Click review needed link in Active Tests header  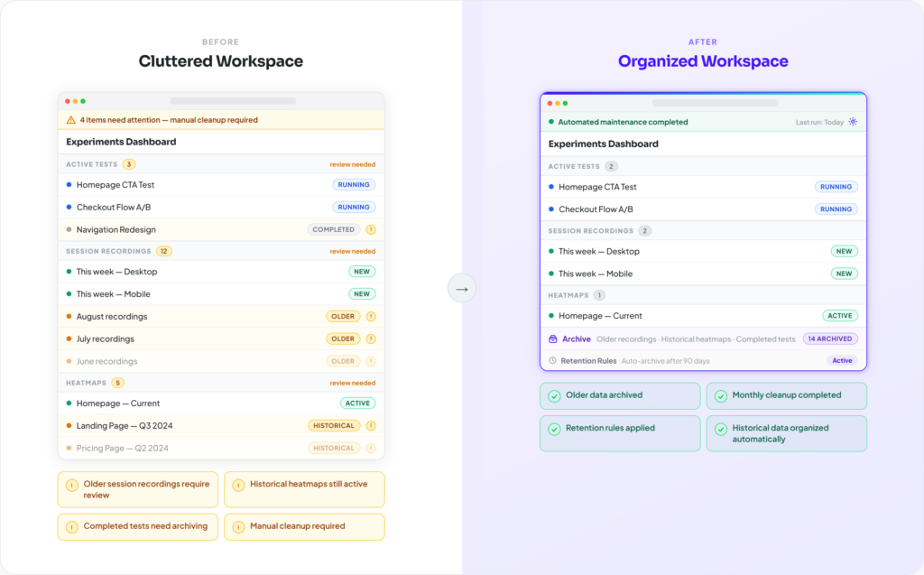click(353, 164)
